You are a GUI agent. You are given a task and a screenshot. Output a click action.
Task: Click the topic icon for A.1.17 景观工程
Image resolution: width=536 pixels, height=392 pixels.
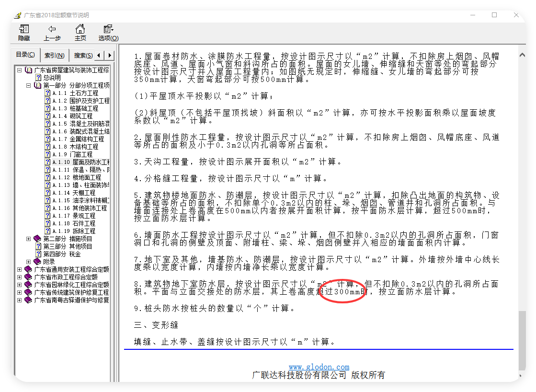click(47, 216)
